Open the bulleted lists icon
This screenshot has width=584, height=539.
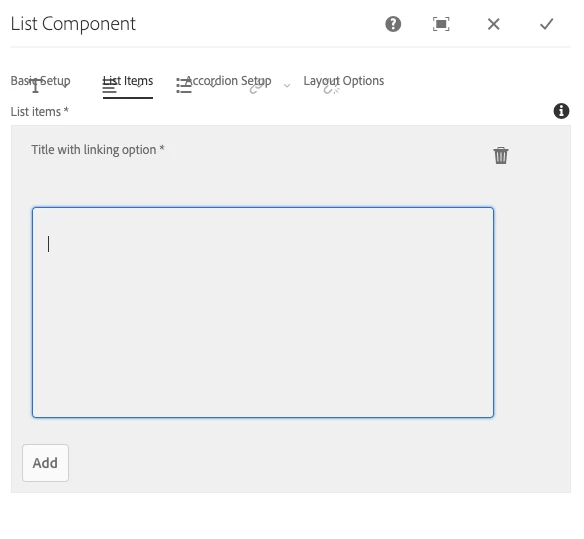click(184, 86)
